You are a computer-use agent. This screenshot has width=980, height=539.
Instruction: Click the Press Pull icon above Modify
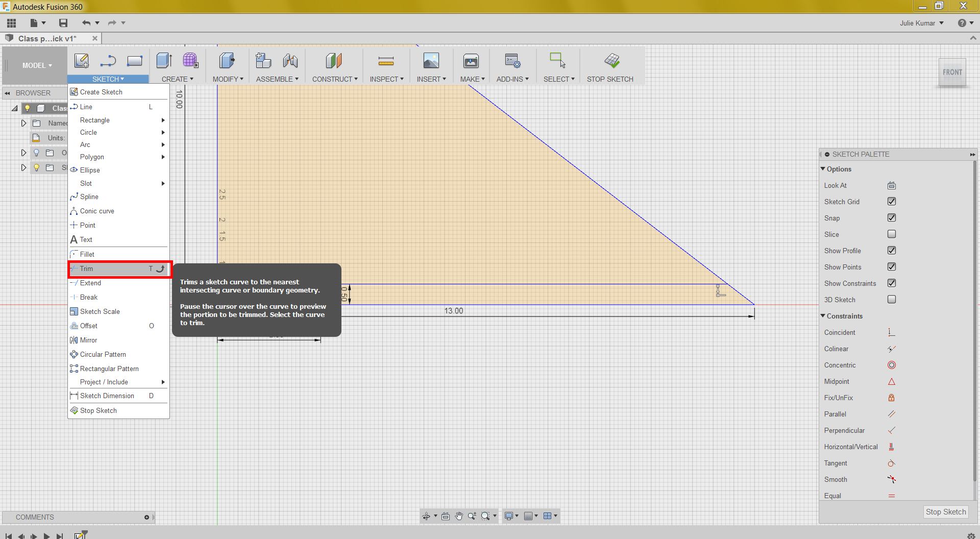227,61
